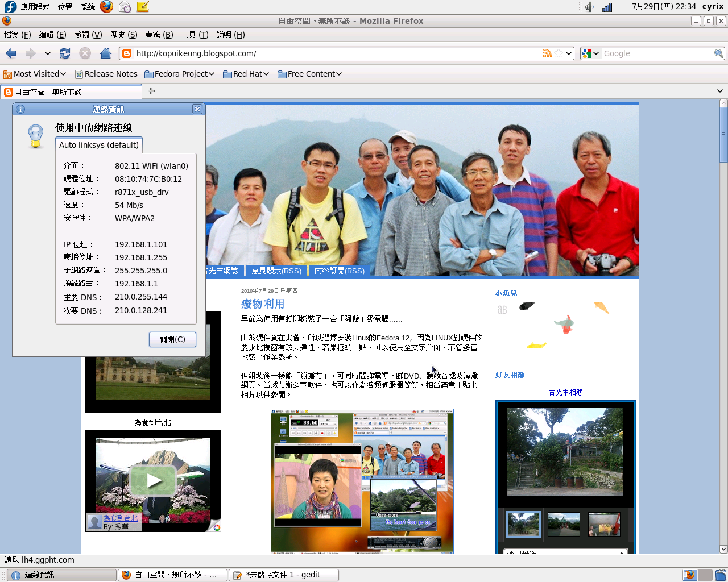Click the 關閉(C) button
728x582 pixels.
click(x=172, y=339)
